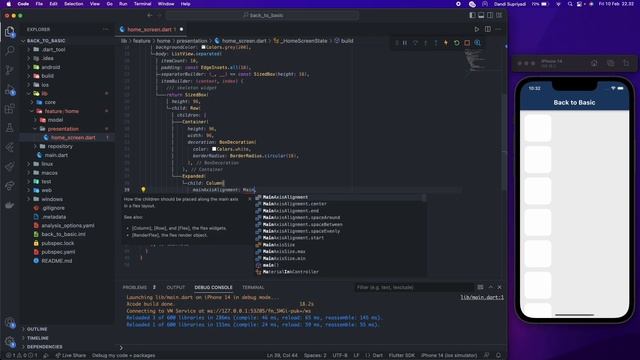
Task: Switch to the TERMINAL panel tab
Action: [253, 287]
